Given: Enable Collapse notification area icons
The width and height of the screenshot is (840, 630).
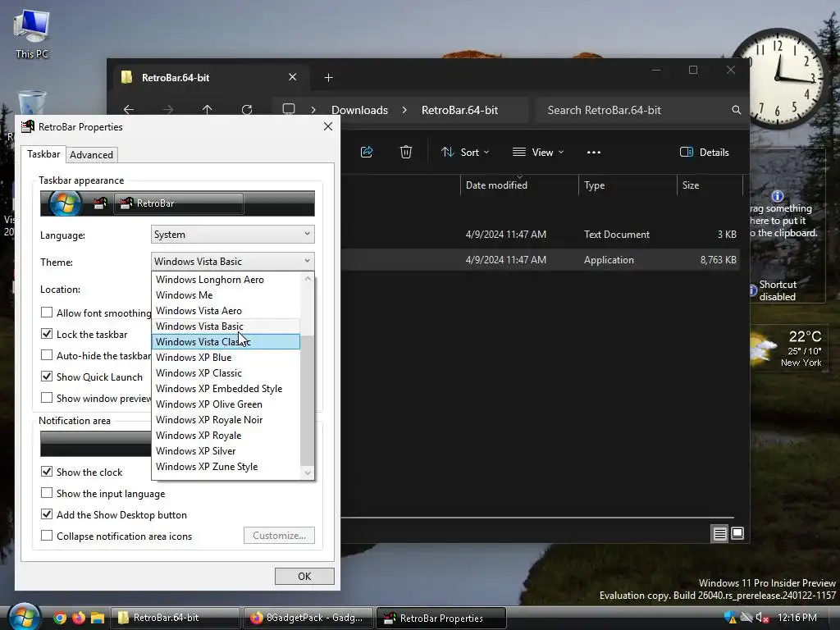Looking at the screenshot, I should tap(47, 536).
